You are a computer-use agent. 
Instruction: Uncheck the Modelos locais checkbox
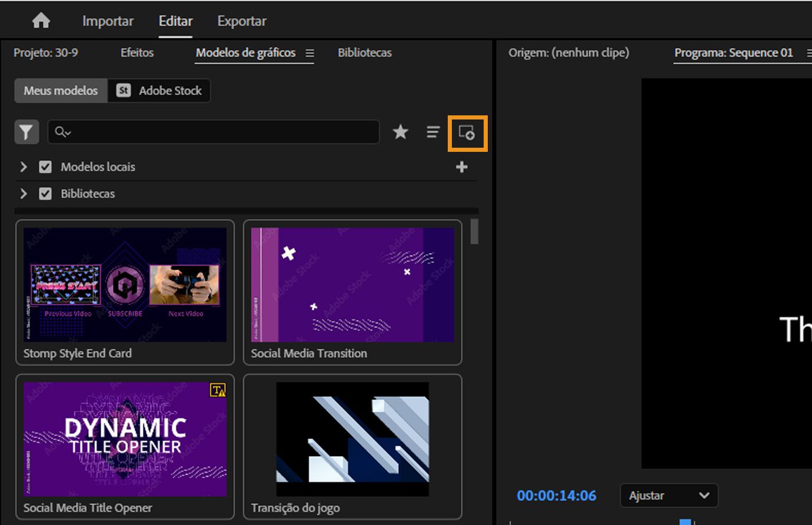45,167
